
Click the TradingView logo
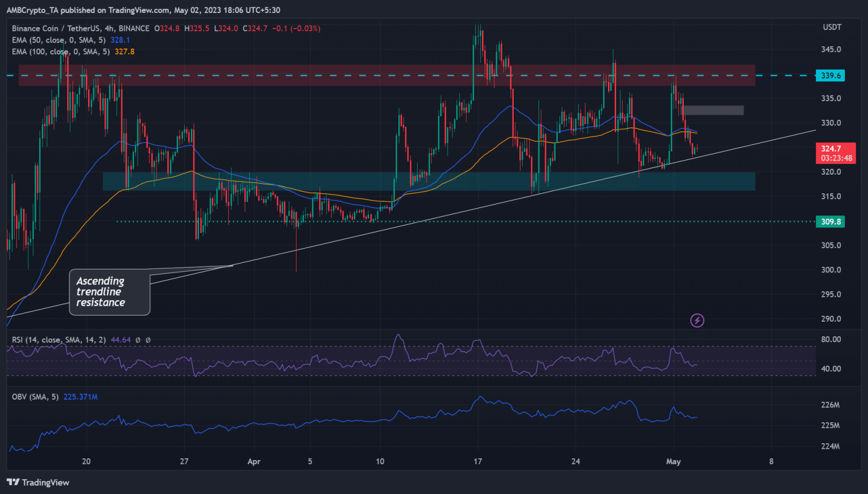(x=38, y=482)
